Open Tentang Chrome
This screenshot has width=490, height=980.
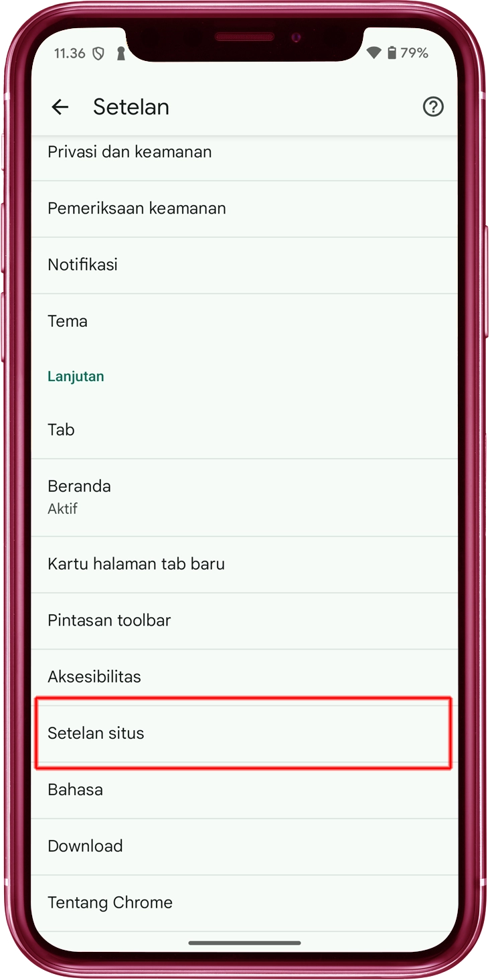pyautogui.click(x=244, y=903)
